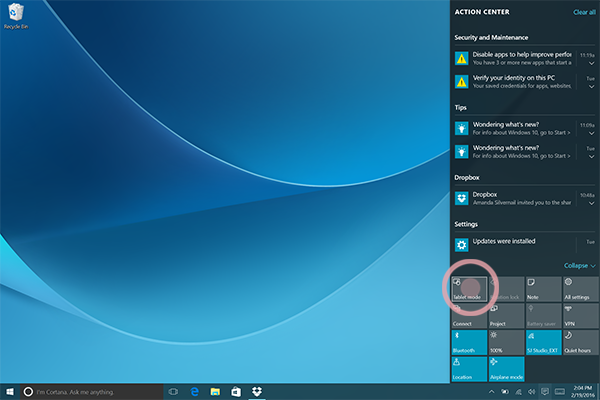Collapse the quick actions grid
Viewport: 600px width, 400px height.
coord(579,265)
